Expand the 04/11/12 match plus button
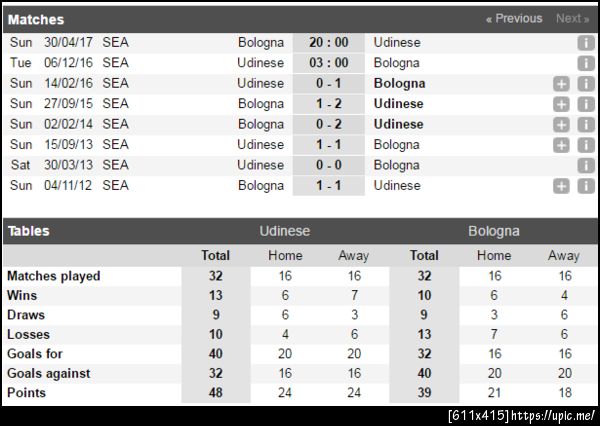The image size is (600, 426). pos(562,186)
